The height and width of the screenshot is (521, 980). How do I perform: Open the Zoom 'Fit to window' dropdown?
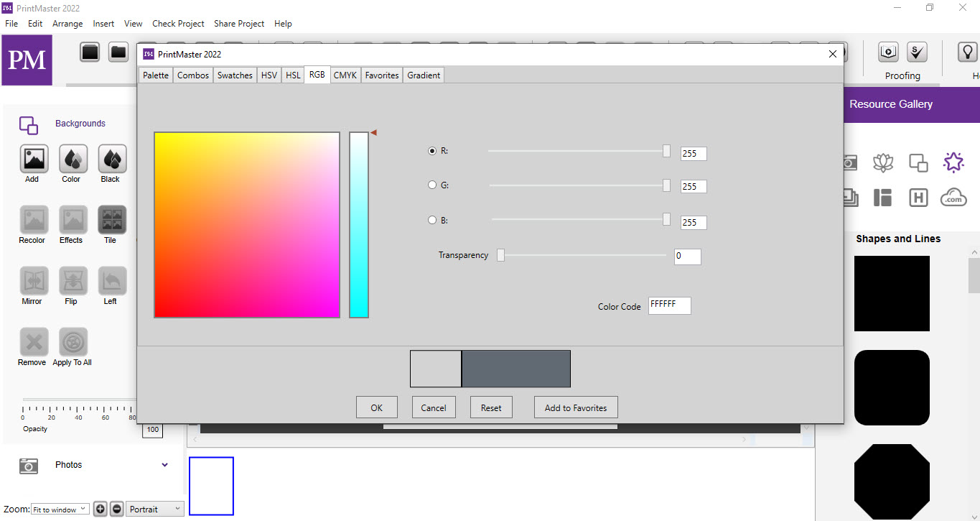click(60, 509)
